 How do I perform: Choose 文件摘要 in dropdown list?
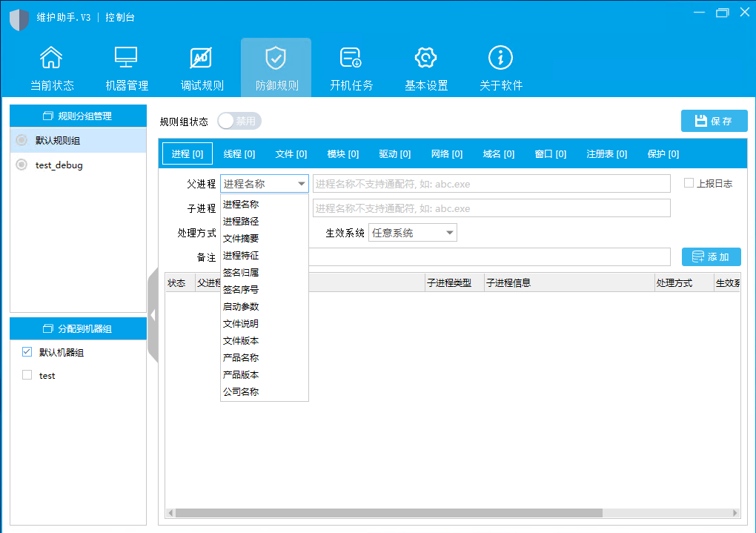tap(264, 238)
